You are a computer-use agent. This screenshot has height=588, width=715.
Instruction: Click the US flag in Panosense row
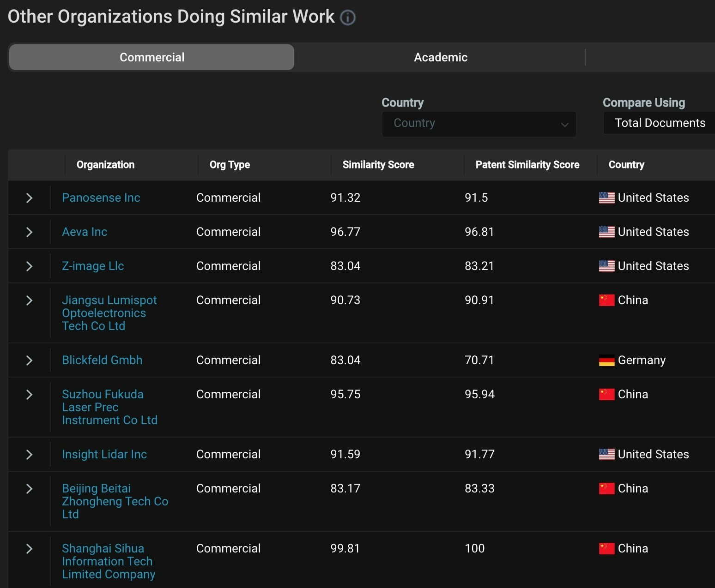(x=606, y=198)
